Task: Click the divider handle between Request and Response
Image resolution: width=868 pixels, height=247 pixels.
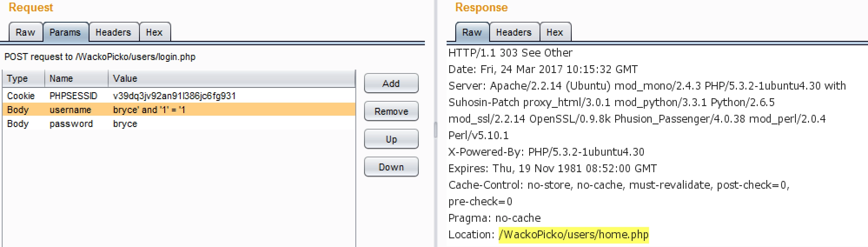Action: pyautogui.click(x=435, y=130)
